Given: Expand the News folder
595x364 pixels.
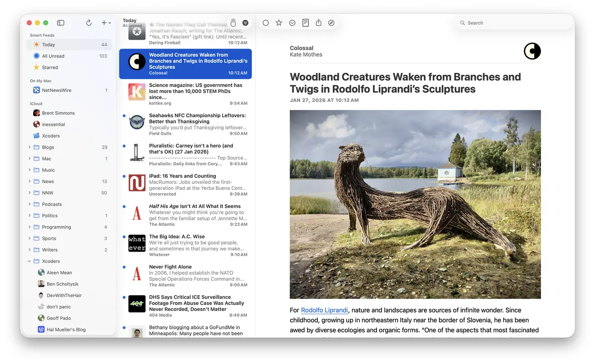Looking at the screenshot, I should click(x=30, y=181).
